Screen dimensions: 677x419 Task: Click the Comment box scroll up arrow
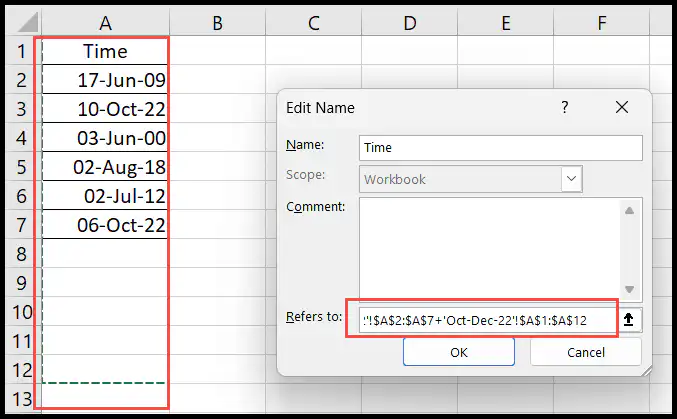pos(629,211)
